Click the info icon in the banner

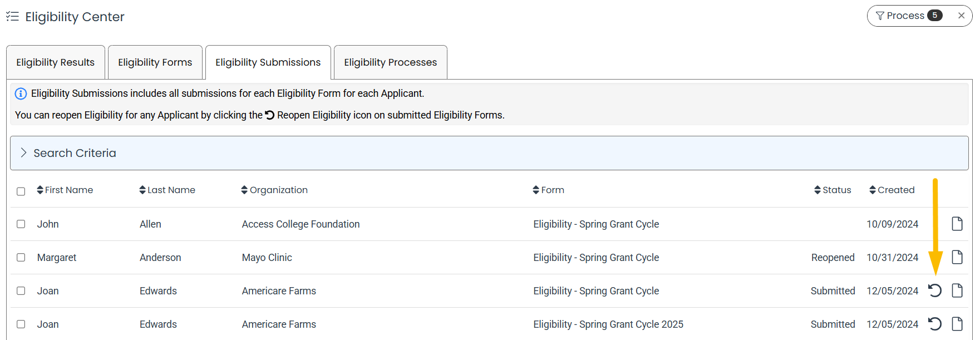point(21,93)
